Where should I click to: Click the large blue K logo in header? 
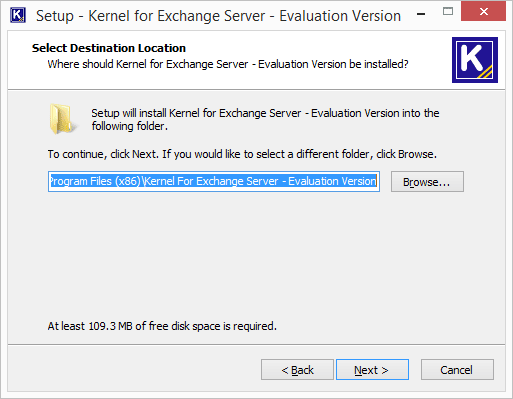point(475,60)
